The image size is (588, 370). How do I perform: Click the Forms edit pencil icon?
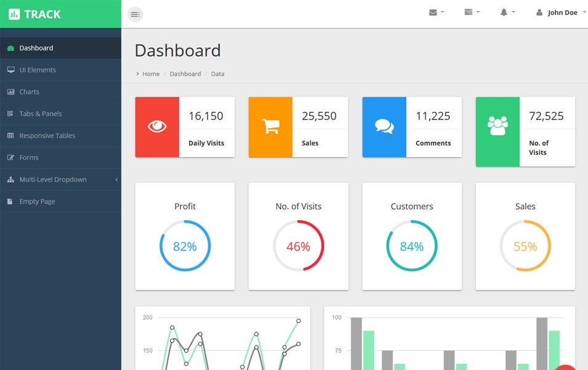[10, 158]
